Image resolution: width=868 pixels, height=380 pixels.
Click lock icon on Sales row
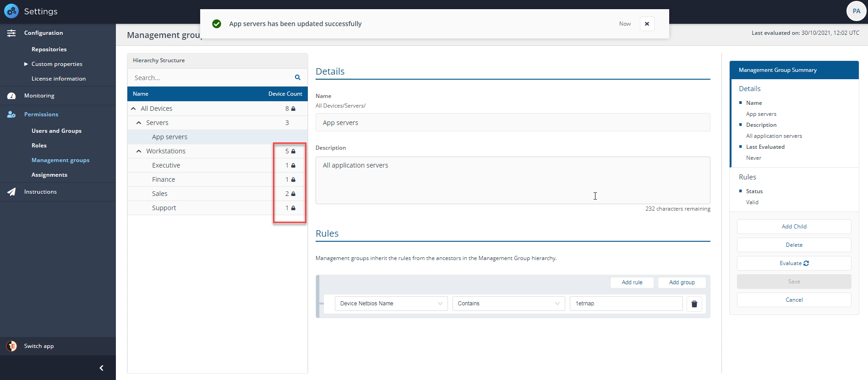tap(293, 194)
